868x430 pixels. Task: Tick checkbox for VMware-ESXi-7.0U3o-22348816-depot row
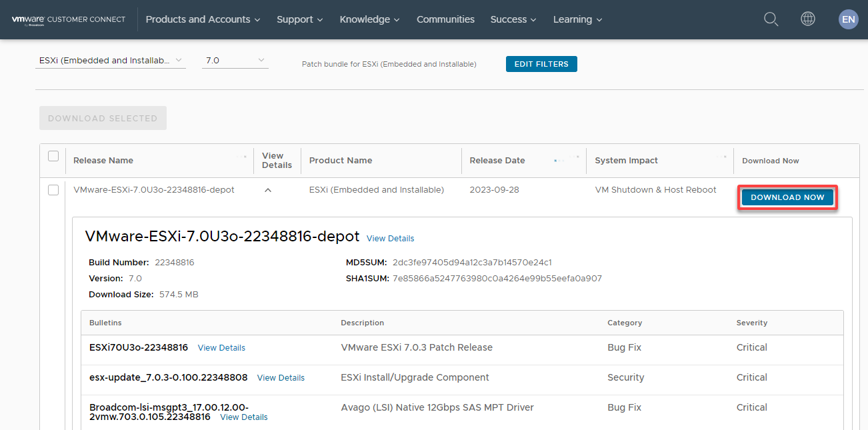click(53, 190)
